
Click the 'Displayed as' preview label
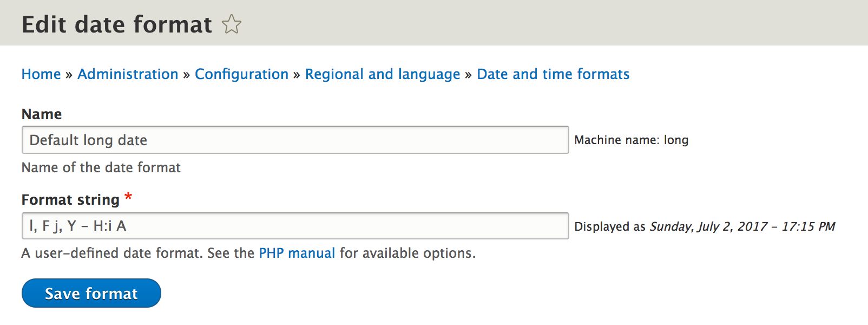coord(610,227)
